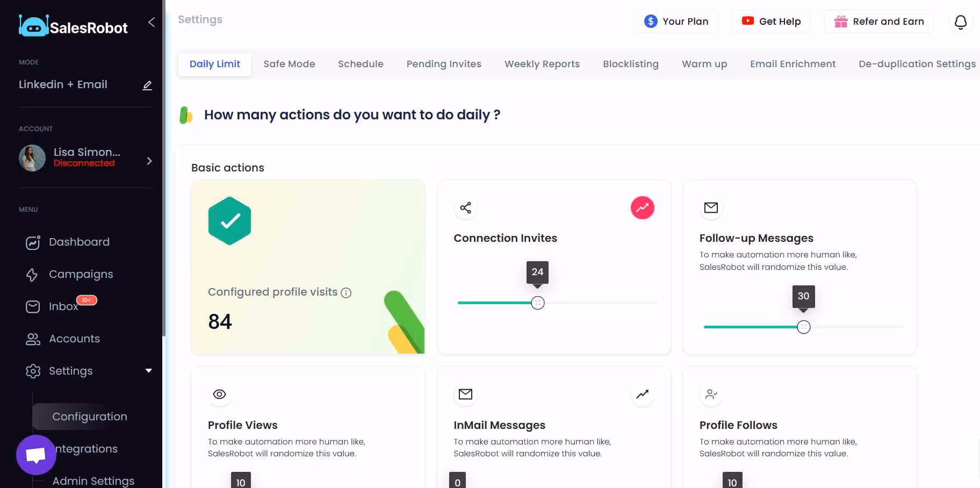Click the envelope icon on Follow-up Messages
980x488 pixels.
click(x=711, y=208)
